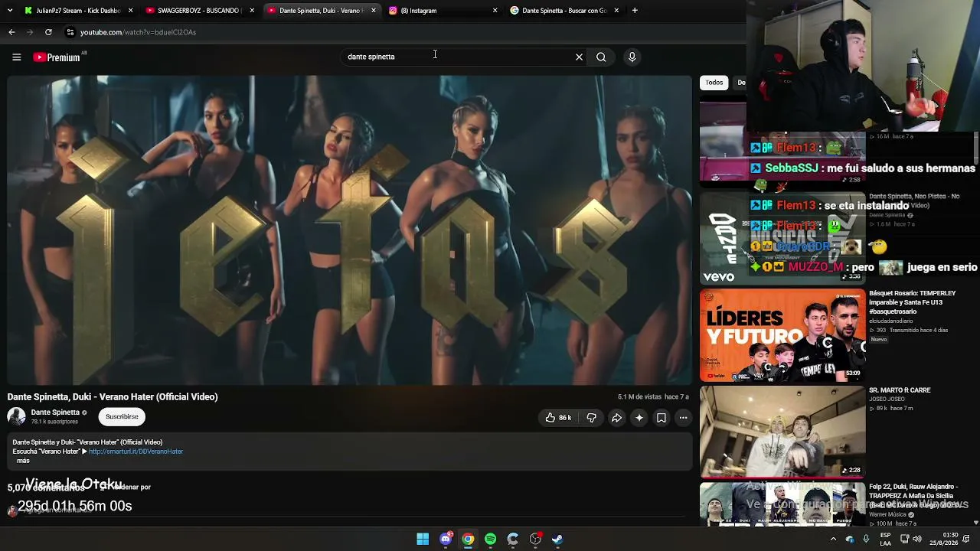Image resolution: width=980 pixels, height=551 pixels.
Task: View site information icon in address bar
Action: pos(70,32)
